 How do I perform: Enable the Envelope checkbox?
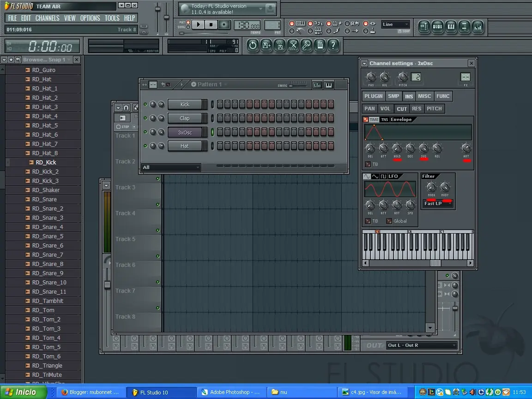point(366,120)
